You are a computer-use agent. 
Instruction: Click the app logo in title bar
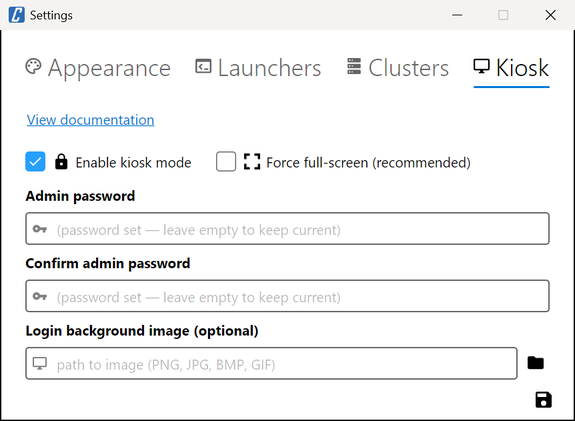pos(17,15)
